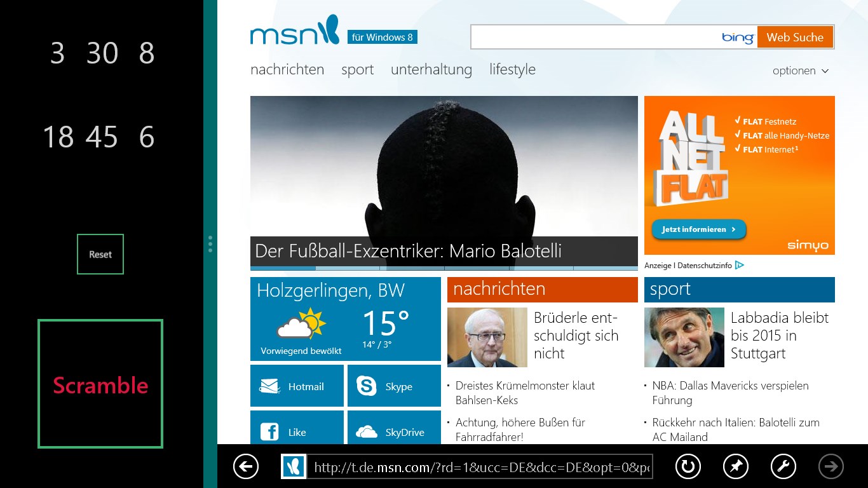Viewport: 868px width, 488px height.
Task: Expand the optionen dropdown
Action: (801, 71)
